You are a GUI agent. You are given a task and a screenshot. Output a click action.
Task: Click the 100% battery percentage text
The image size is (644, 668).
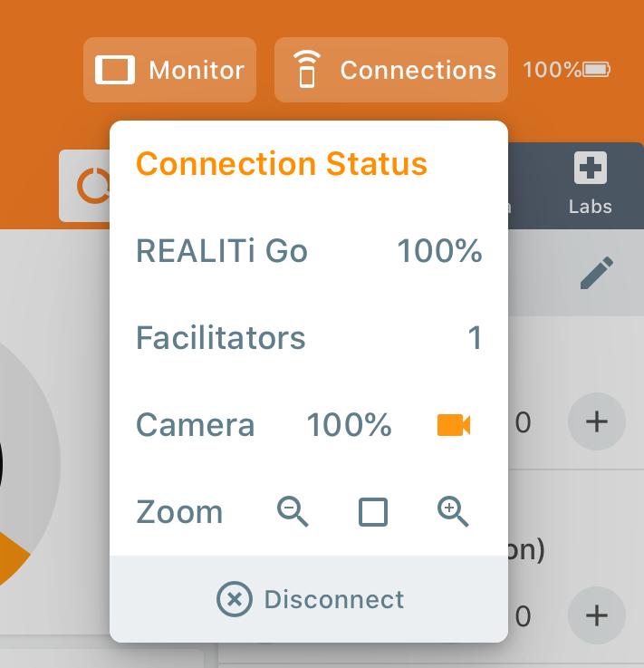pos(551,69)
